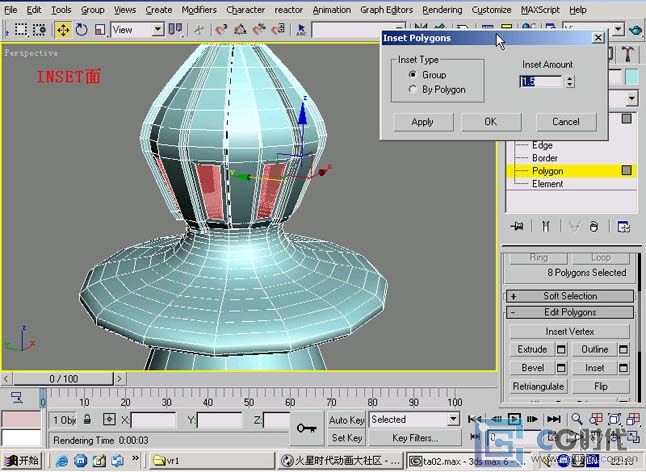Viewport: 646px width, 472px height.
Task: Toggle Select and Manipulate tool
Action: pyautogui.click(x=199, y=30)
